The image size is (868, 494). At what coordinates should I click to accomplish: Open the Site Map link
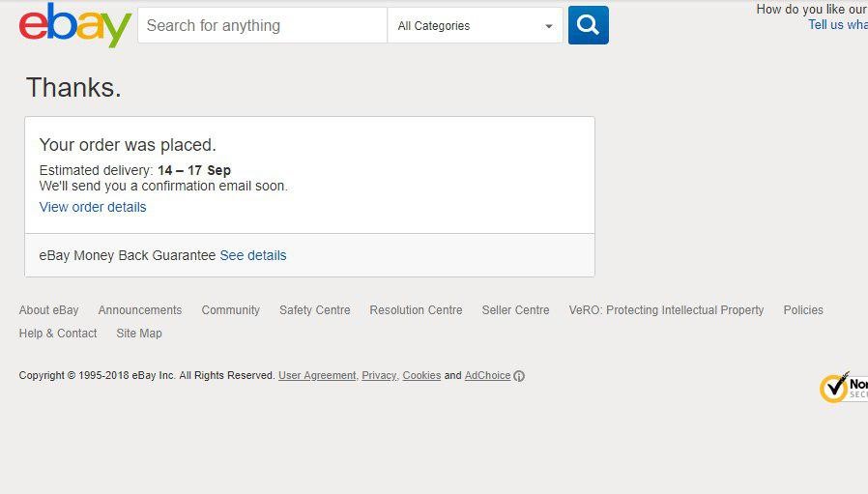pos(139,334)
